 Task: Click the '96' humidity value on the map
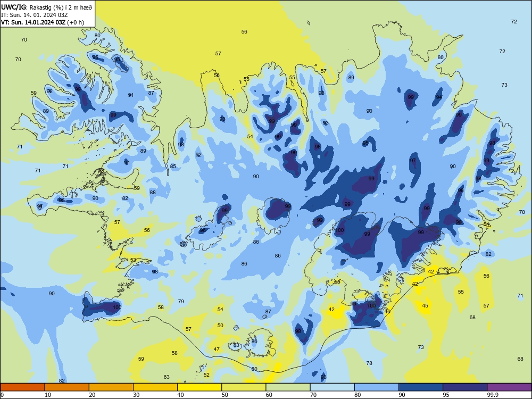(x=203, y=230)
